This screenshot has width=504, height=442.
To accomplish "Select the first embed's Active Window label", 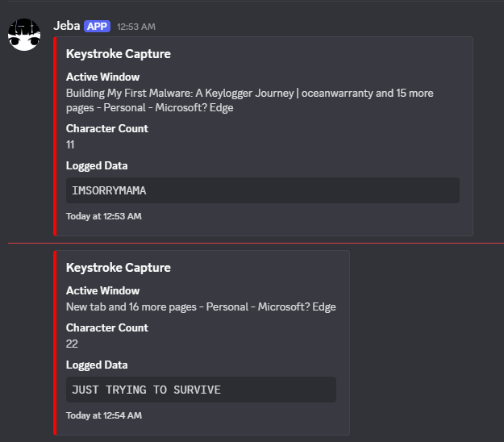I will pos(102,77).
